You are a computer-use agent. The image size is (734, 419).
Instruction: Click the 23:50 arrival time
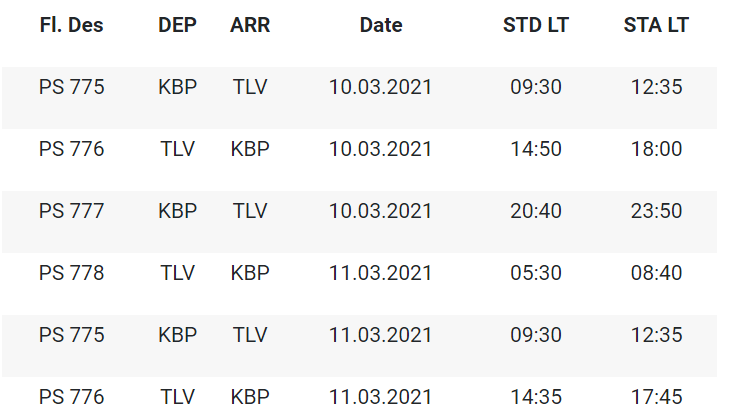[x=656, y=211]
